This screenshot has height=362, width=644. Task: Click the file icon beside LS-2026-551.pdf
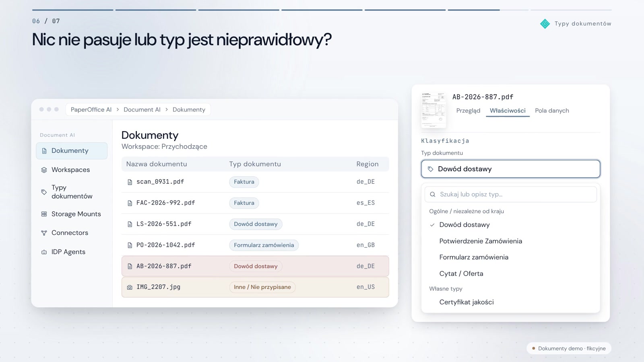(130, 224)
